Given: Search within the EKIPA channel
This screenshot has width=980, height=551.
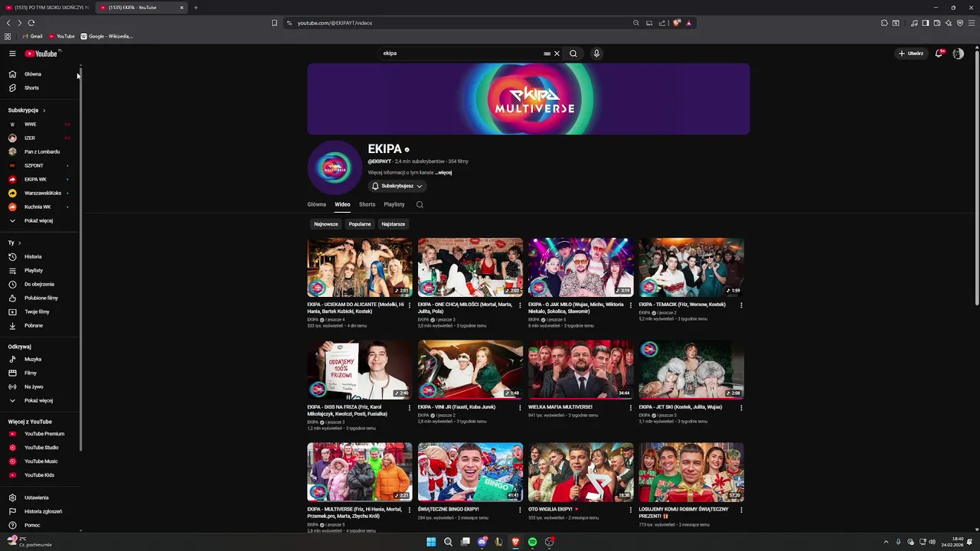Looking at the screenshot, I should tap(420, 204).
